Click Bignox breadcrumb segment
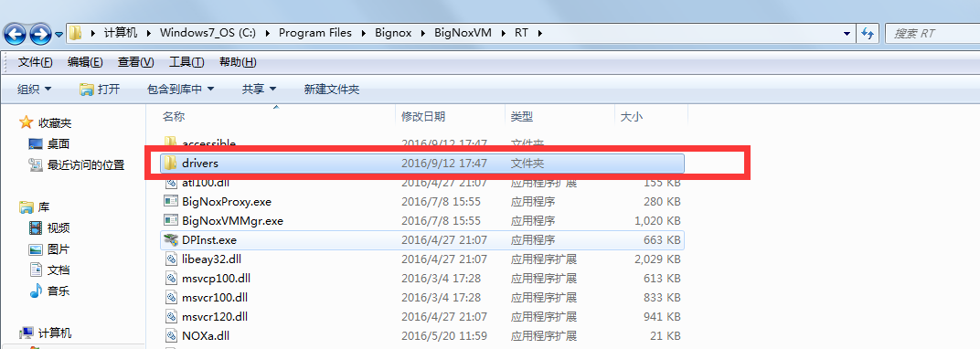The width and height of the screenshot is (980, 349). (x=392, y=33)
